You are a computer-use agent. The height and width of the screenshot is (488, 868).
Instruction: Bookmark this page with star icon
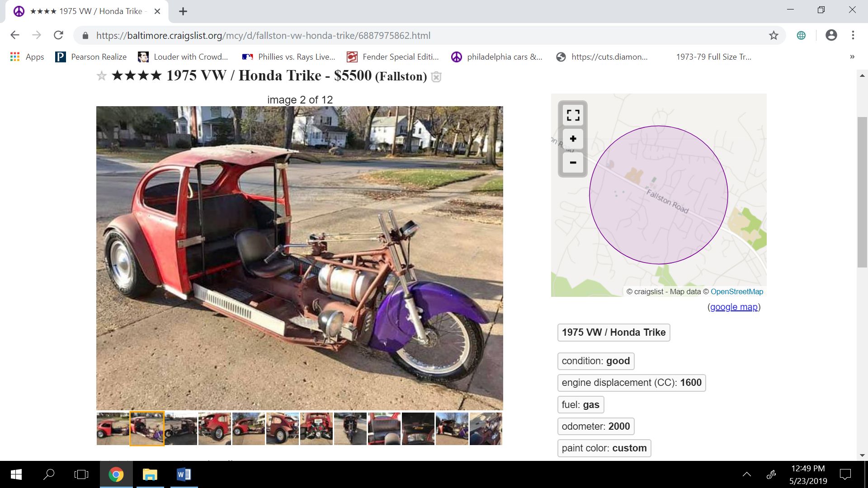(x=774, y=35)
